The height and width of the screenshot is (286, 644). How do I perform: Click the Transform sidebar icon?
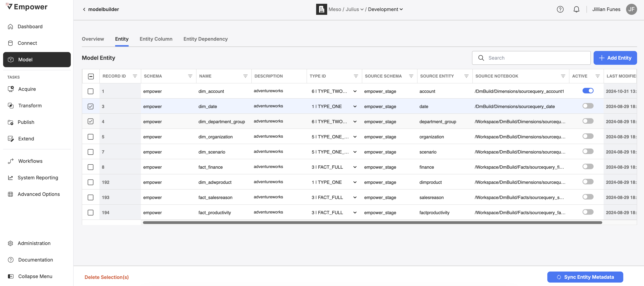click(x=11, y=106)
